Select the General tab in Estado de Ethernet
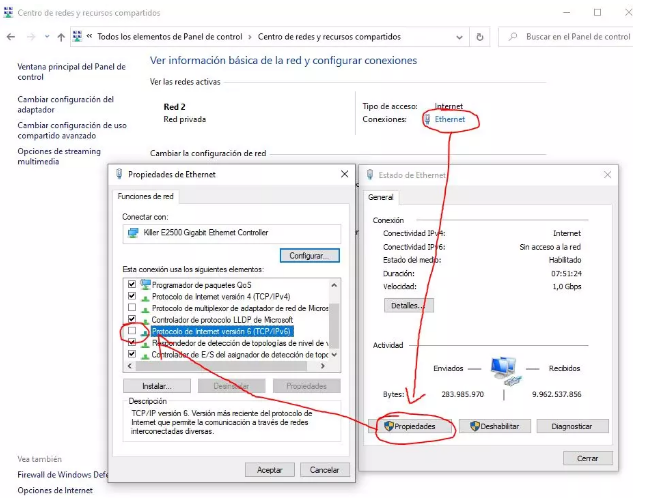The width and height of the screenshot is (651, 504). point(381,198)
